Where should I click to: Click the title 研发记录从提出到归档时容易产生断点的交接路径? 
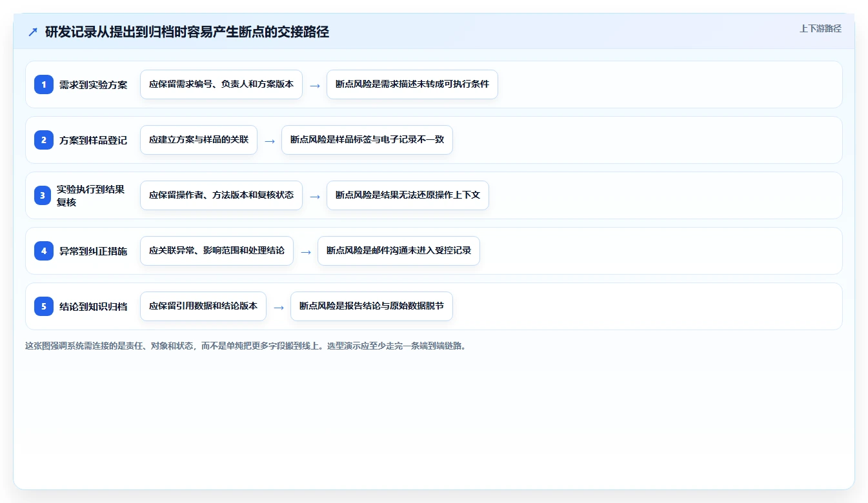(187, 32)
